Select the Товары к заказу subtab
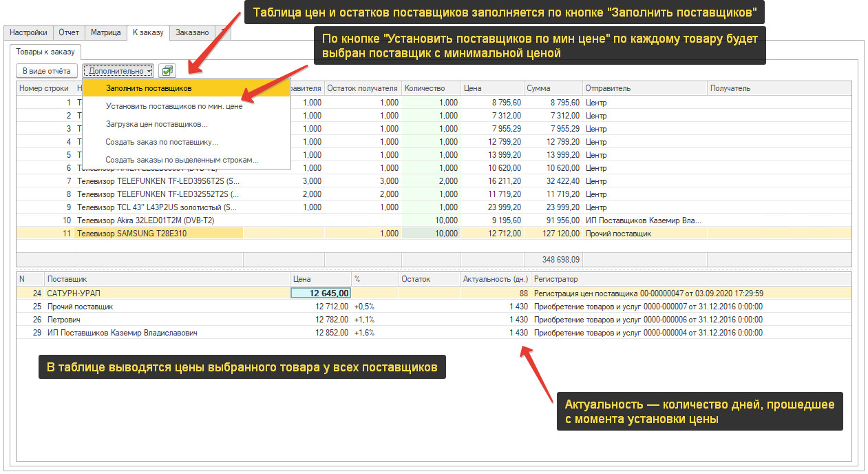868x474 pixels. (46, 51)
